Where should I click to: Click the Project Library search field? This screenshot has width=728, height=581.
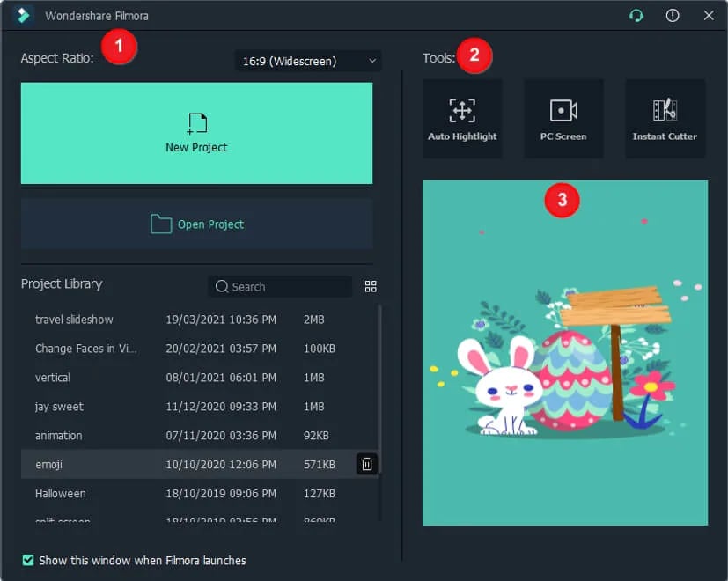pos(280,287)
